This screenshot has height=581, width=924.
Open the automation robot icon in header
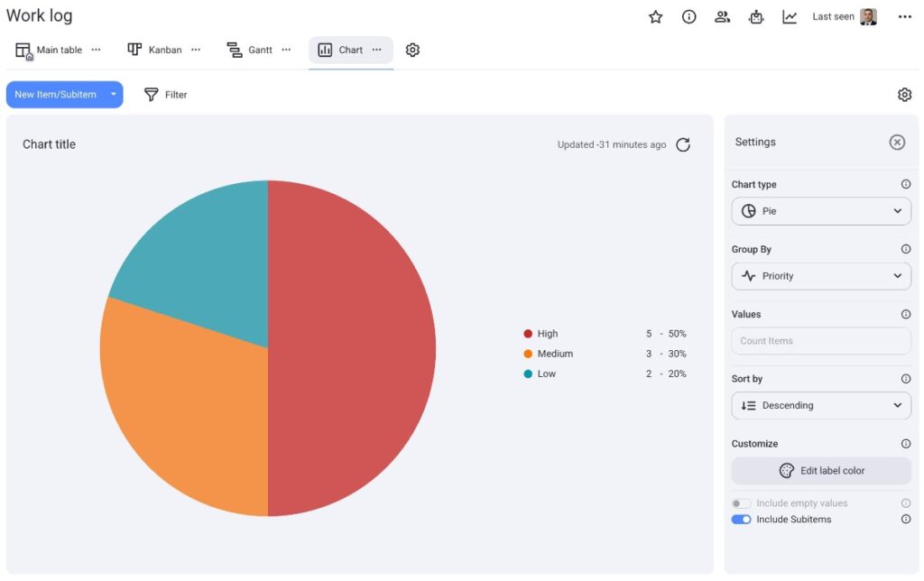tap(756, 17)
